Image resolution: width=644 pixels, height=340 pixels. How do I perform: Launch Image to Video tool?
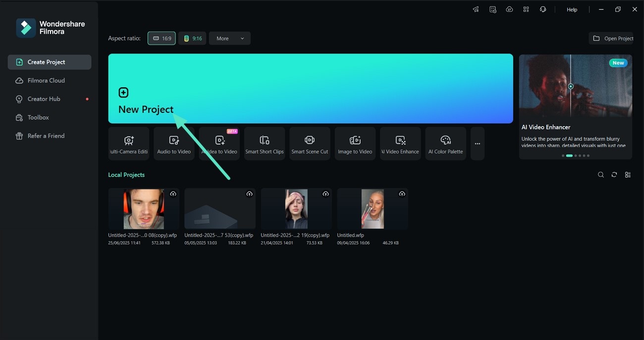pos(355,143)
